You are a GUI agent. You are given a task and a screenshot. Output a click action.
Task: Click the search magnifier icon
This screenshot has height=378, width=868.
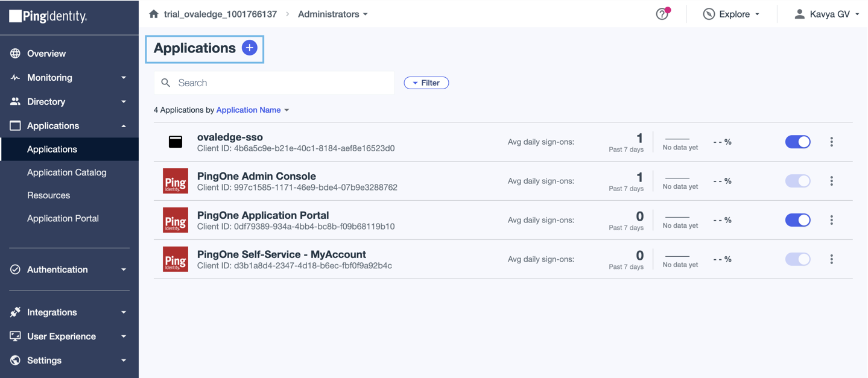coord(166,83)
